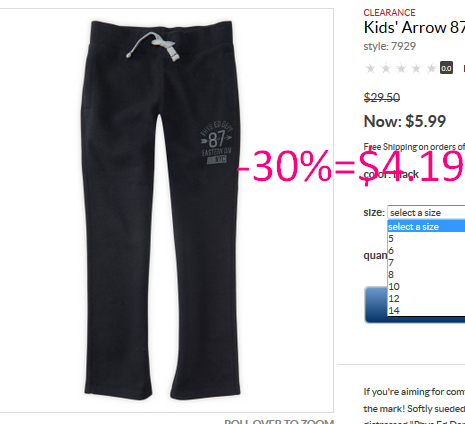Choose size 12 option
Screen dimensions: 465x424
point(426,299)
